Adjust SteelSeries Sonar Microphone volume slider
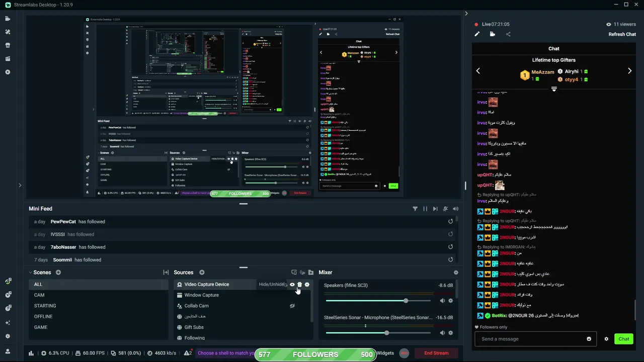The height and width of the screenshot is (362, 644). click(378, 333)
